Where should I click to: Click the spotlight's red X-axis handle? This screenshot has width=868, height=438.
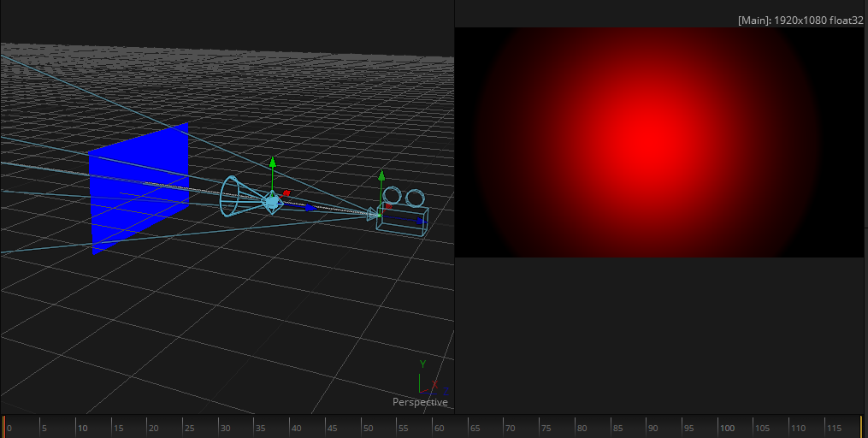tap(286, 193)
